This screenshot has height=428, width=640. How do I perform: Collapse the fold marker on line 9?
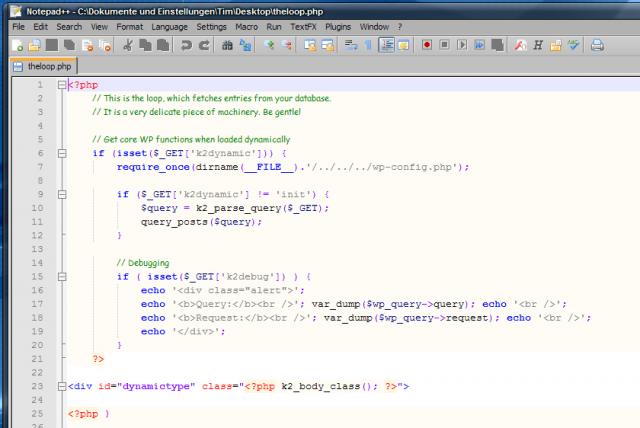[62, 195]
